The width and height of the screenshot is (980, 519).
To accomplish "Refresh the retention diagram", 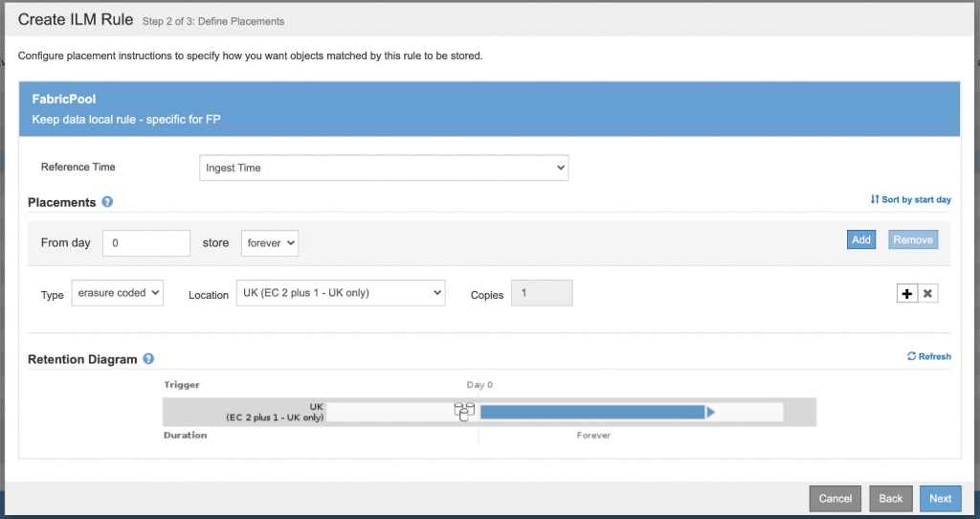I will click(x=928, y=356).
